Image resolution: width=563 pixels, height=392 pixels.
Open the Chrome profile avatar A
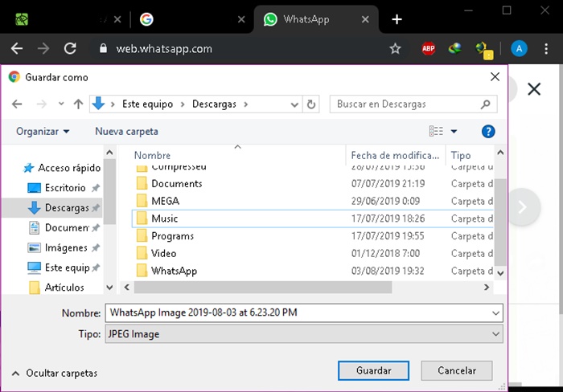pyautogui.click(x=519, y=48)
